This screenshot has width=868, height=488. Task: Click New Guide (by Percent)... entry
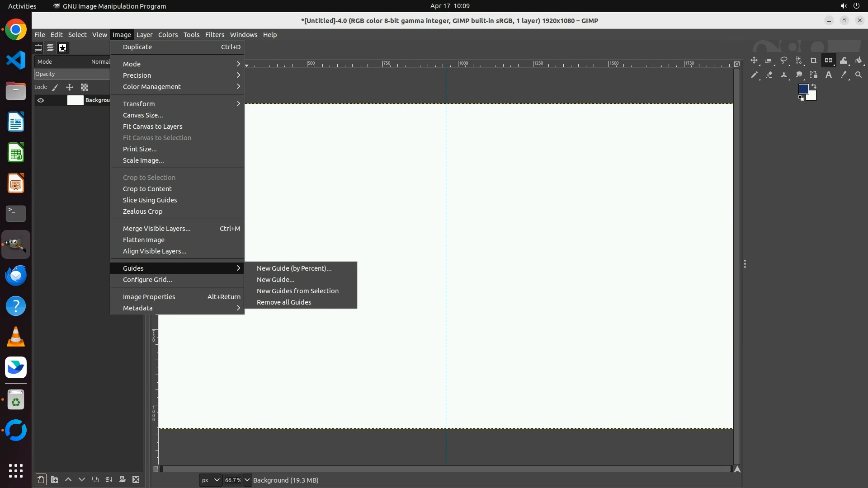[294, 268]
